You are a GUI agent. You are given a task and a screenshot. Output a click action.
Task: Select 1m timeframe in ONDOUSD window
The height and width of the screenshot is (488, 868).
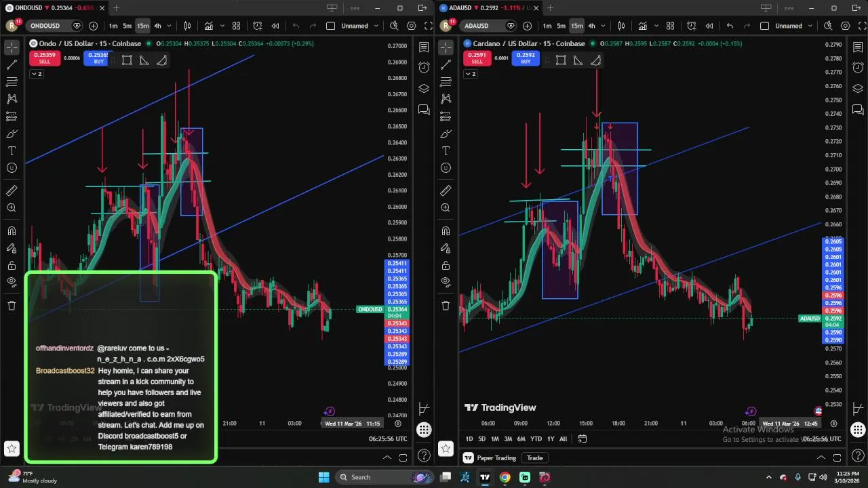[113, 26]
